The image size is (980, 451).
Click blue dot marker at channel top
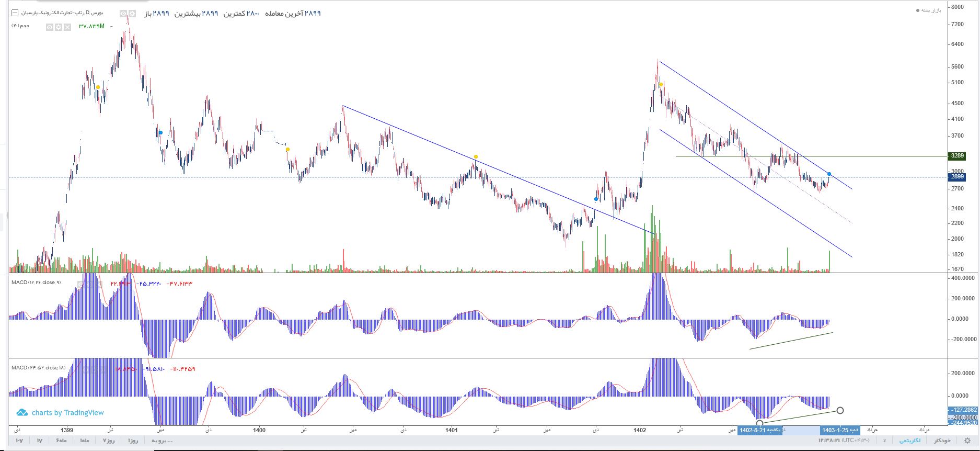[x=829, y=174]
